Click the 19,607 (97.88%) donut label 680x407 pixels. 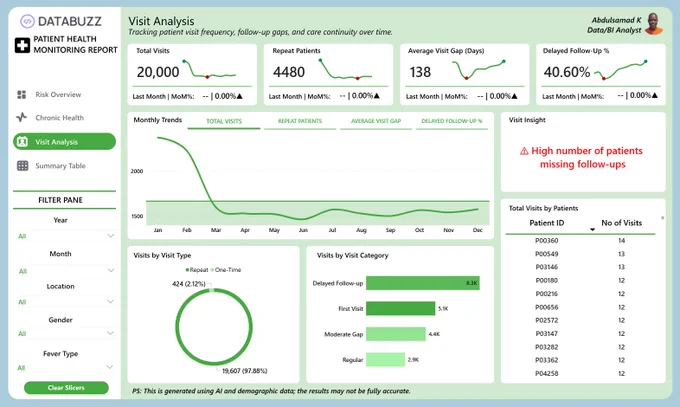[x=245, y=371]
